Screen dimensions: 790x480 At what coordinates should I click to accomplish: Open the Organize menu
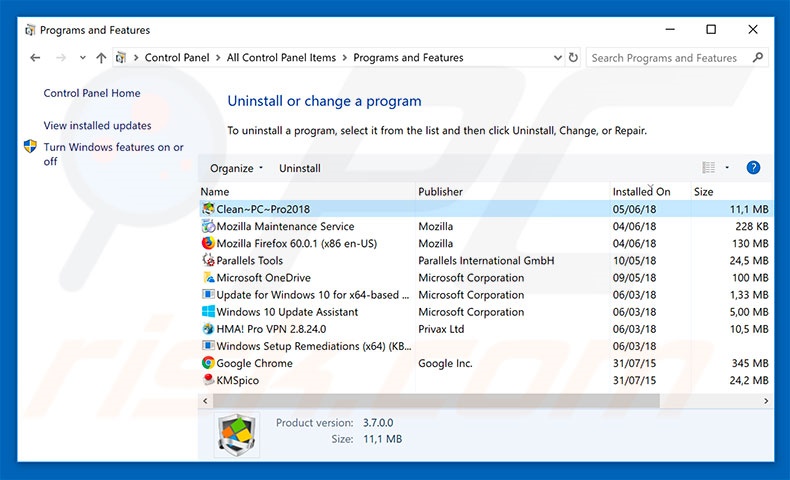[x=236, y=168]
